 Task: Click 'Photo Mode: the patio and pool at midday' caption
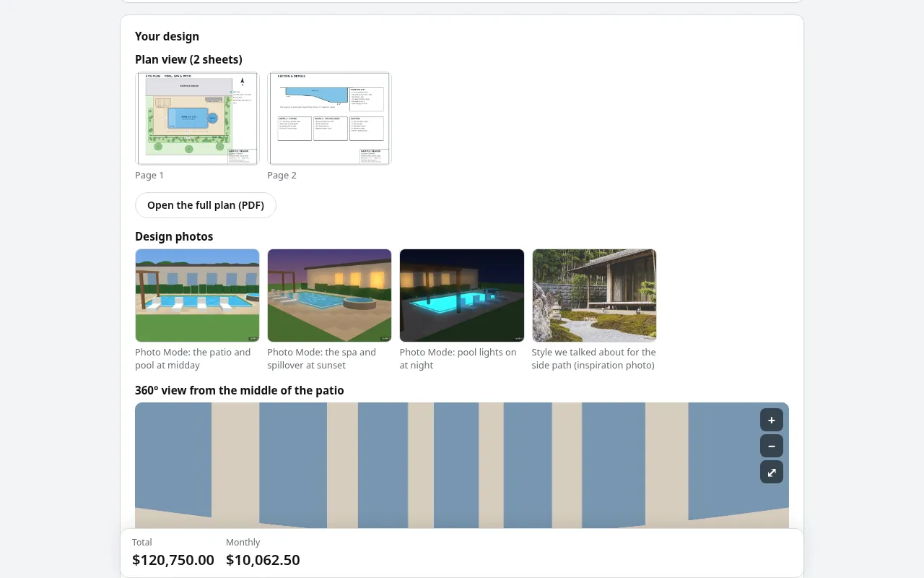point(193,358)
